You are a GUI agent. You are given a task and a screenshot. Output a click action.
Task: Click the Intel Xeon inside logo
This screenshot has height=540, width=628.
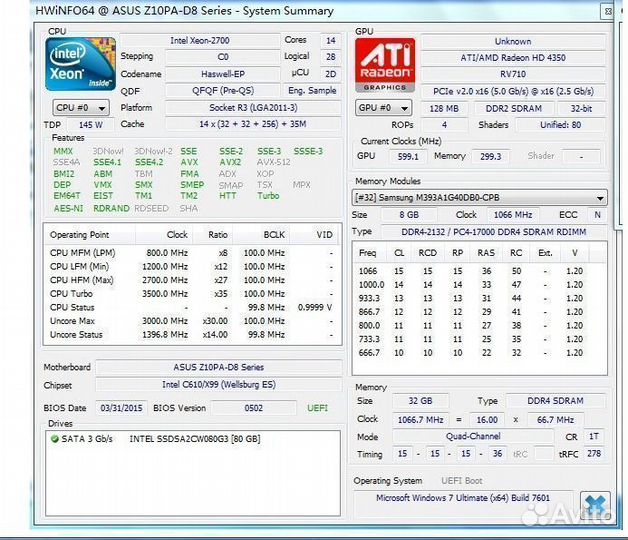click(x=81, y=64)
